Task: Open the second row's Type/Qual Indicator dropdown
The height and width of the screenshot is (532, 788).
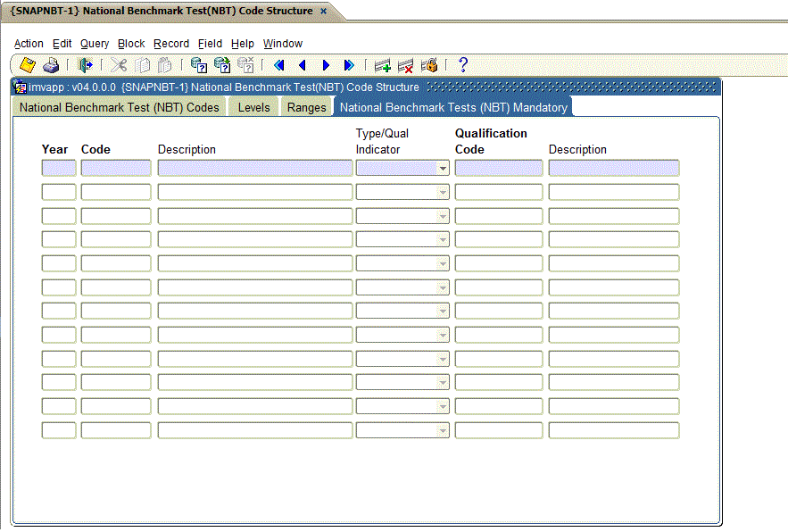Action: click(443, 192)
